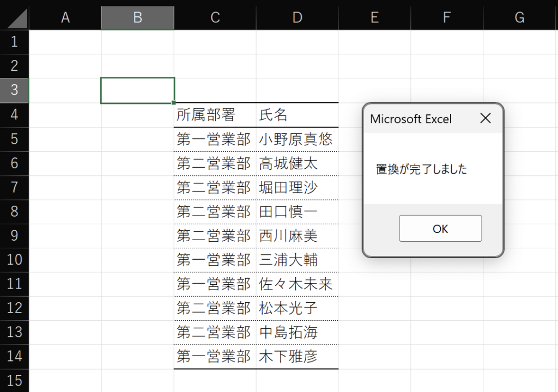The height and width of the screenshot is (392, 558).
Task: Select column C header
Action: (x=215, y=18)
